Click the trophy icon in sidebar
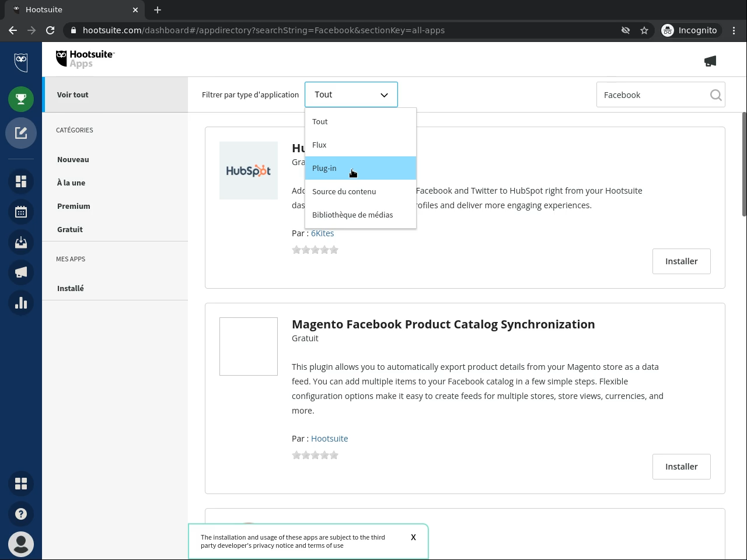 click(21, 99)
